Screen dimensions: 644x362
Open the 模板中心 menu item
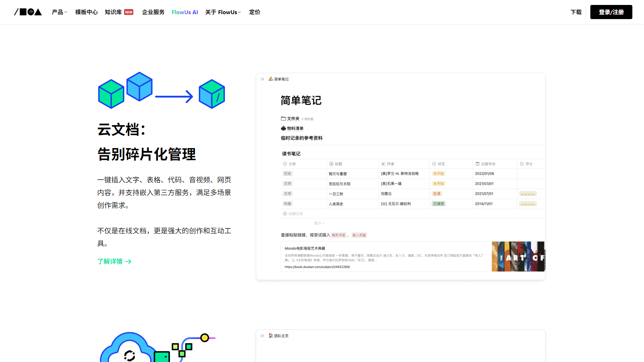86,12
